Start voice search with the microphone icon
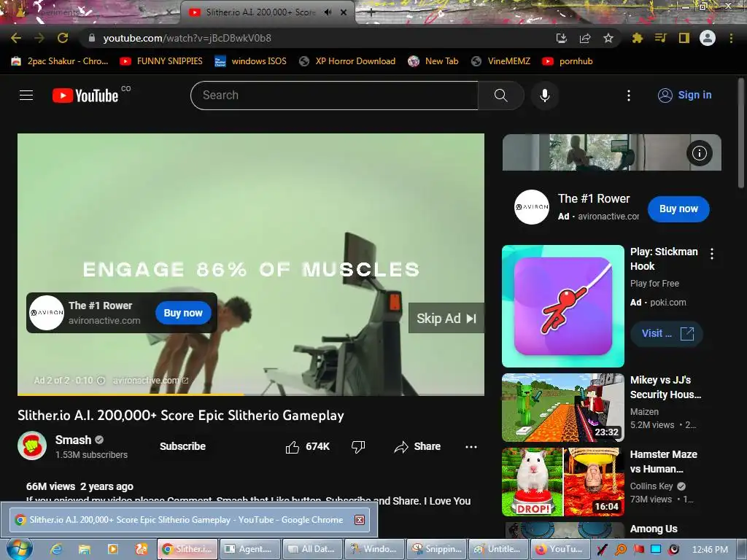747x560 pixels. coord(545,96)
